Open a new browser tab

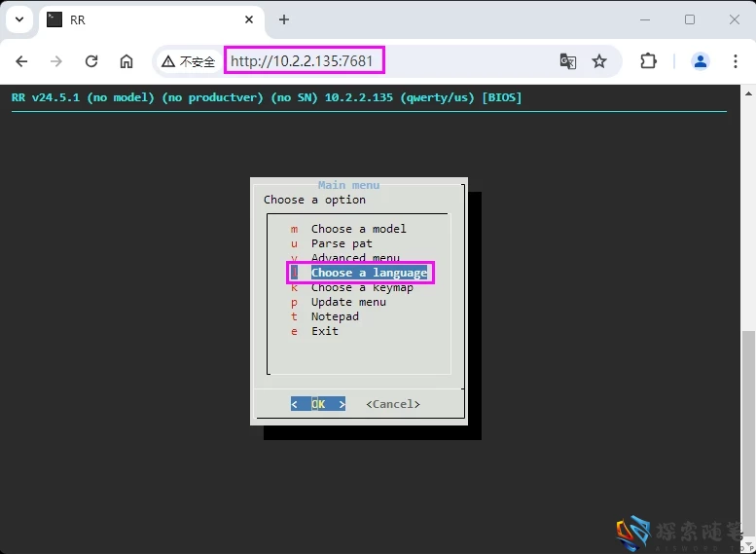point(284,19)
